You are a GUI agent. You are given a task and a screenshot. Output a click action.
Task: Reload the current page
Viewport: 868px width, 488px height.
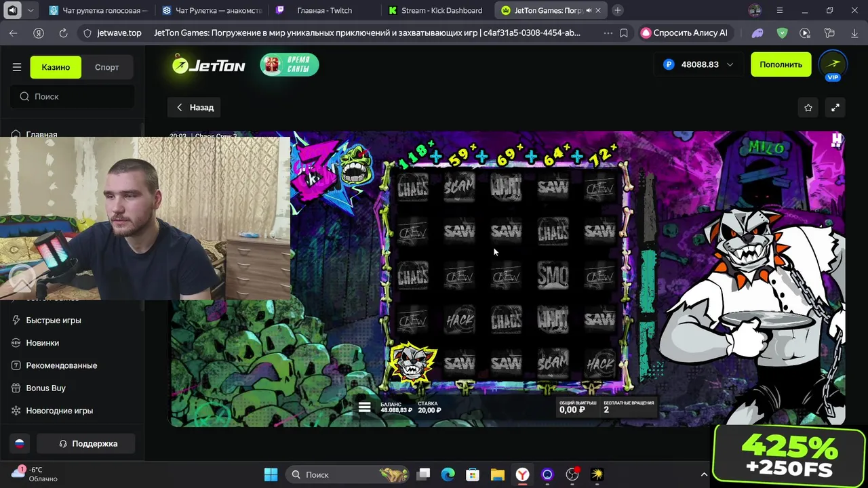point(63,33)
